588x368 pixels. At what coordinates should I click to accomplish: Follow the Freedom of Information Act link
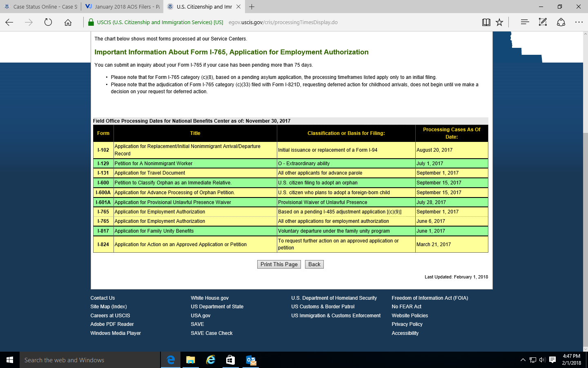click(x=430, y=298)
